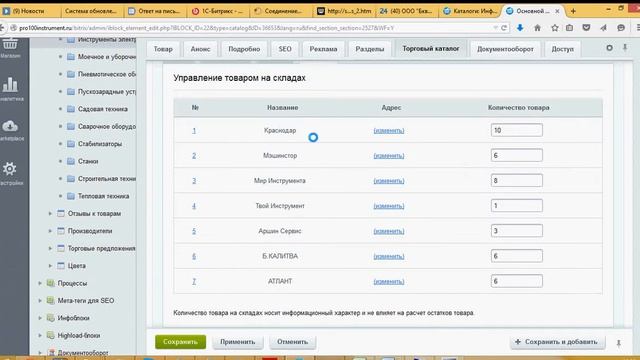Image resolution: width=640 pixels, height=360 pixels.
Task: Click изменить link for Машинстор
Action: click(x=389, y=156)
